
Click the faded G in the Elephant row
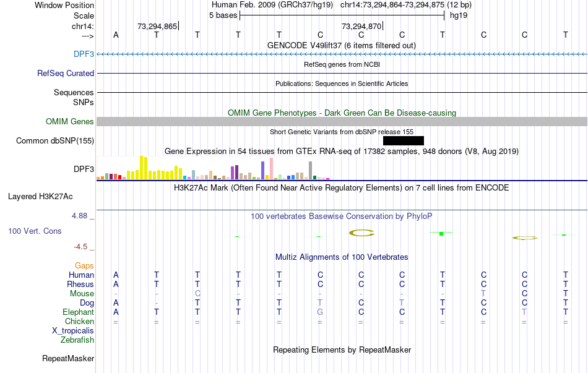[x=320, y=312]
